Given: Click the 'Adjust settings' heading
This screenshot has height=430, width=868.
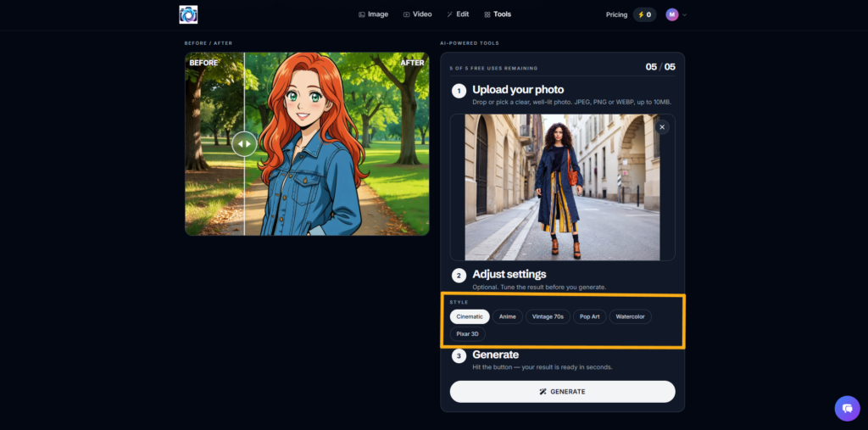Looking at the screenshot, I should [x=509, y=274].
